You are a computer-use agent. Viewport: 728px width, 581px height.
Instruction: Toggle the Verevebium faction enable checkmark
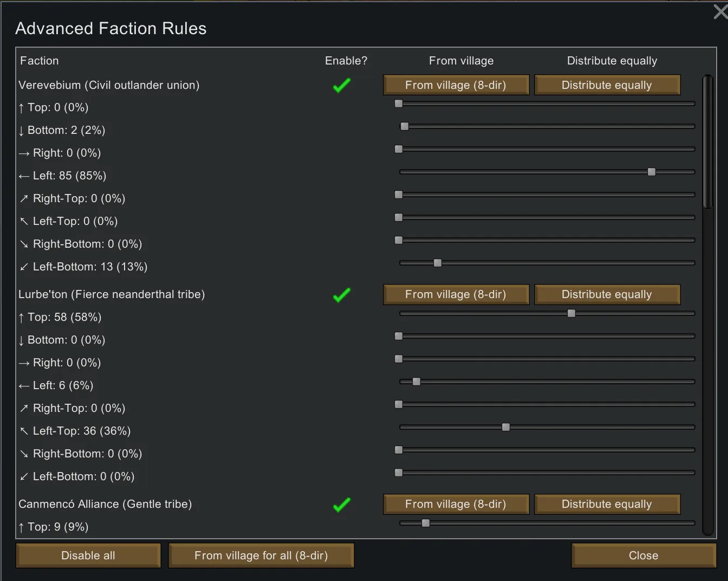[x=342, y=85]
